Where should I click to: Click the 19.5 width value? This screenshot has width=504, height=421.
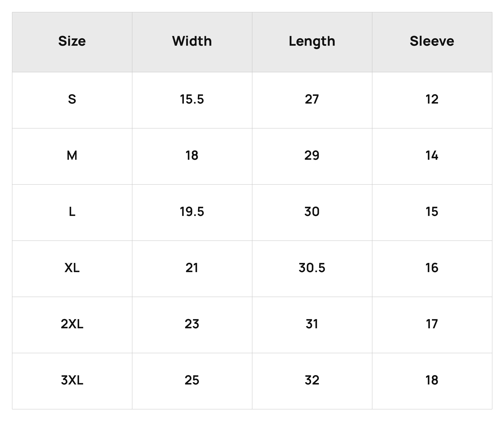coord(192,212)
